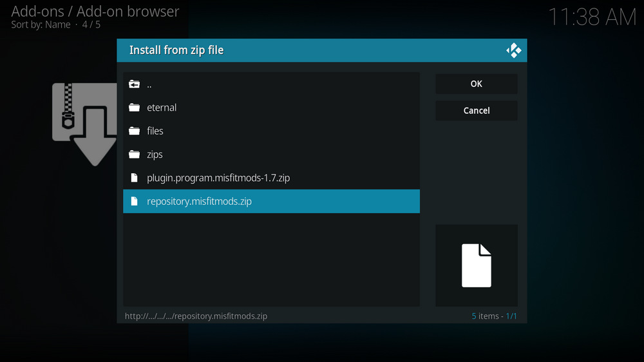Click the folder icon beside eternal
The image size is (644, 362).
pyautogui.click(x=134, y=108)
